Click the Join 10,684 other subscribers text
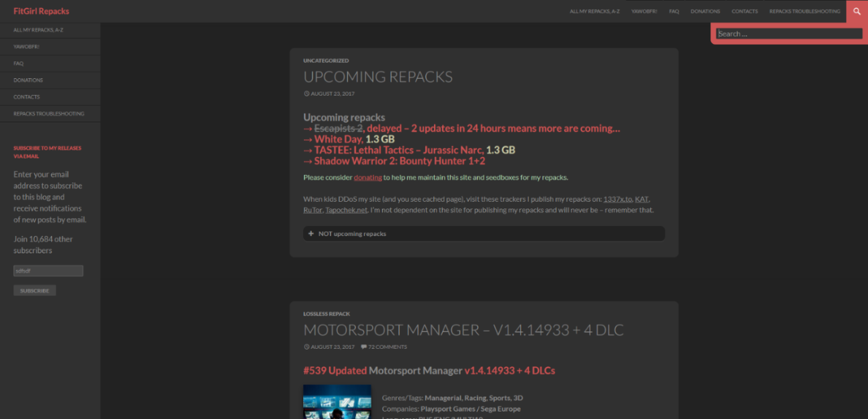Image resolution: width=868 pixels, height=419 pixels. click(x=43, y=245)
